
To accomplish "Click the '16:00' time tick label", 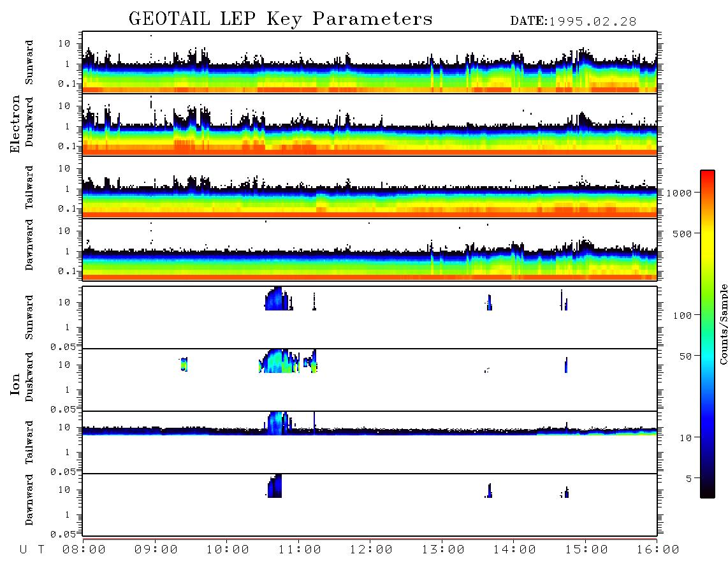I will [x=657, y=550].
